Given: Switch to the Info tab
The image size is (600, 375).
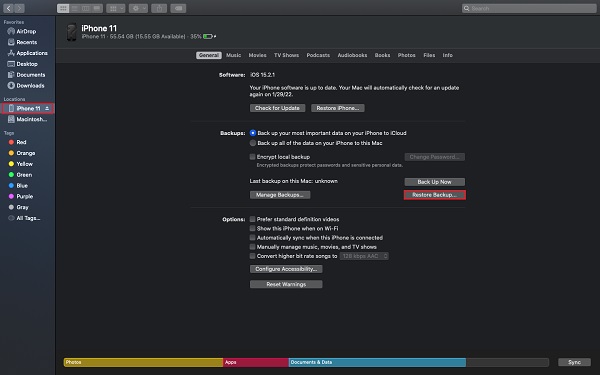Looking at the screenshot, I should point(447,55).
